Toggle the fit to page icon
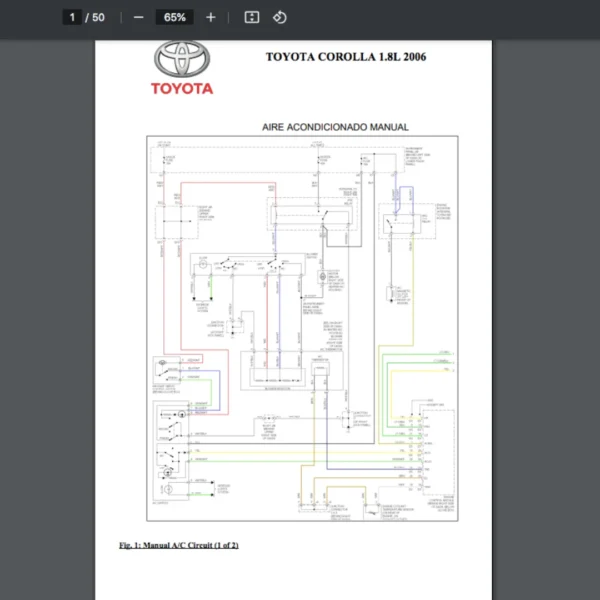 [x=252, y=17]
